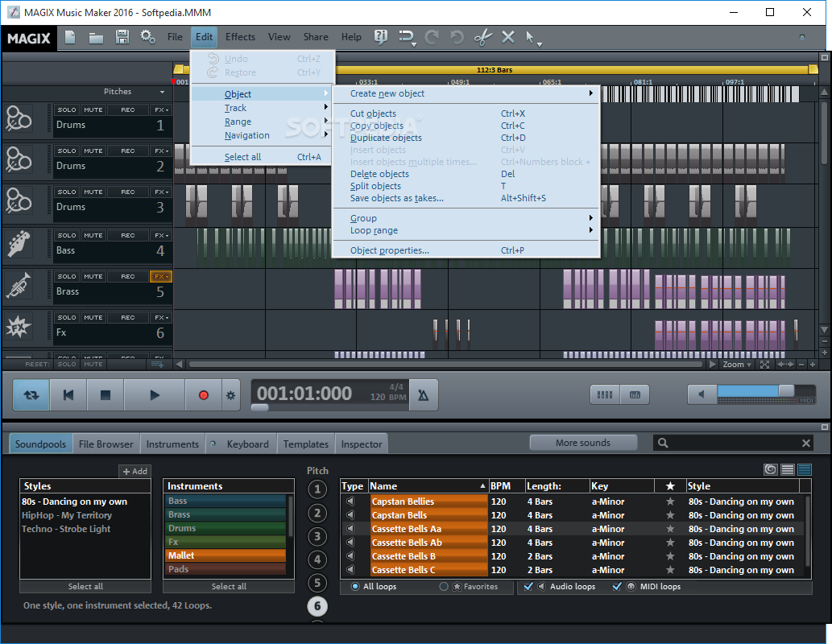This screenshot has width=832, height=644.
Task: Choose Object properties menu entry
Action: (x=466, y=250)
